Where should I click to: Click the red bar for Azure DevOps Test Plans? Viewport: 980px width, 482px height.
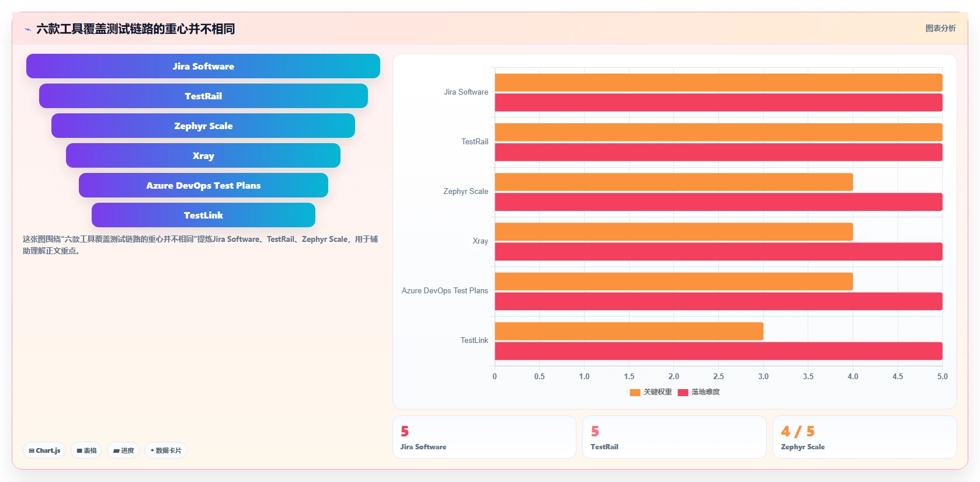pyautogui.click(x=718, y=301)
